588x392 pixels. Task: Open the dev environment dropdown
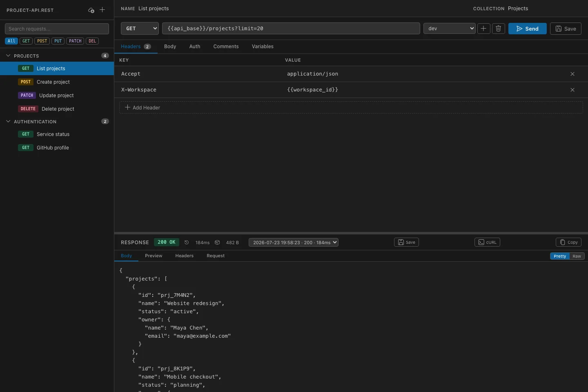point(450,29)
